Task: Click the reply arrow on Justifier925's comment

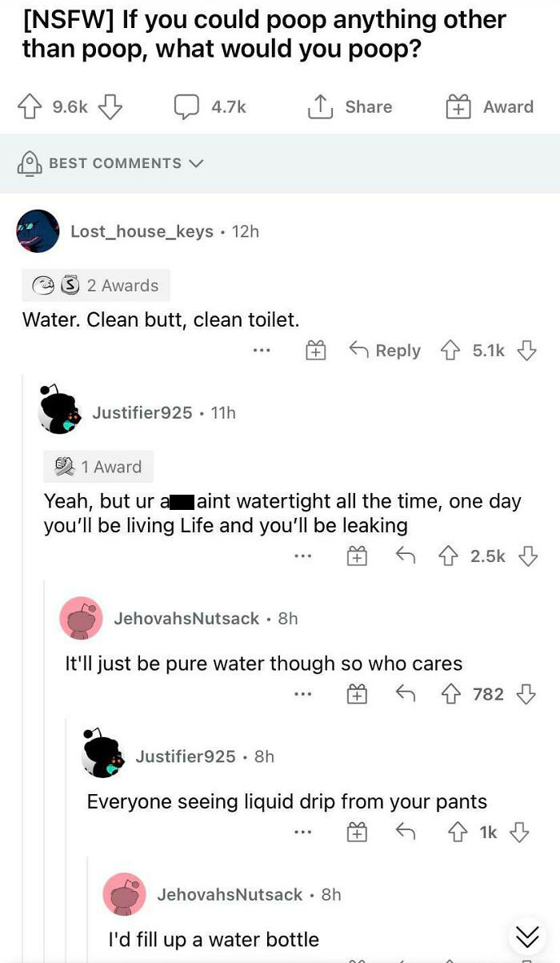Action: click(406, 556)
